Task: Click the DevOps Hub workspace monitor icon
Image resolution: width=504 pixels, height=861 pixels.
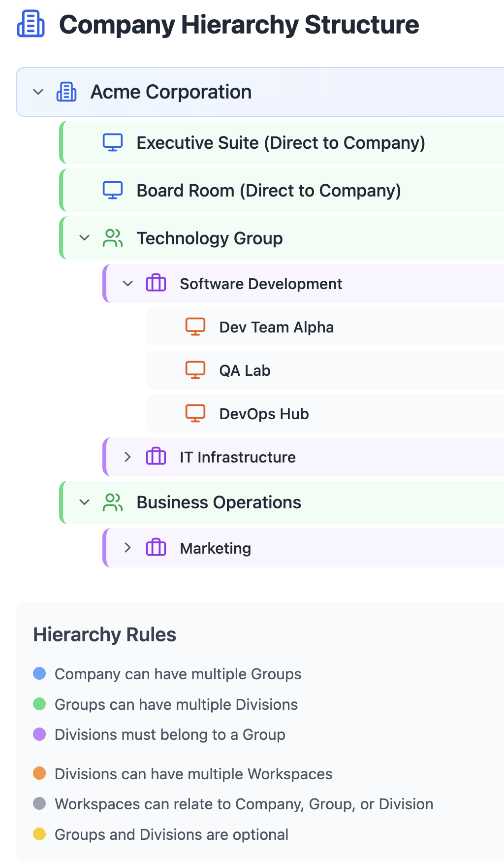Action: (x=195, y=413)
